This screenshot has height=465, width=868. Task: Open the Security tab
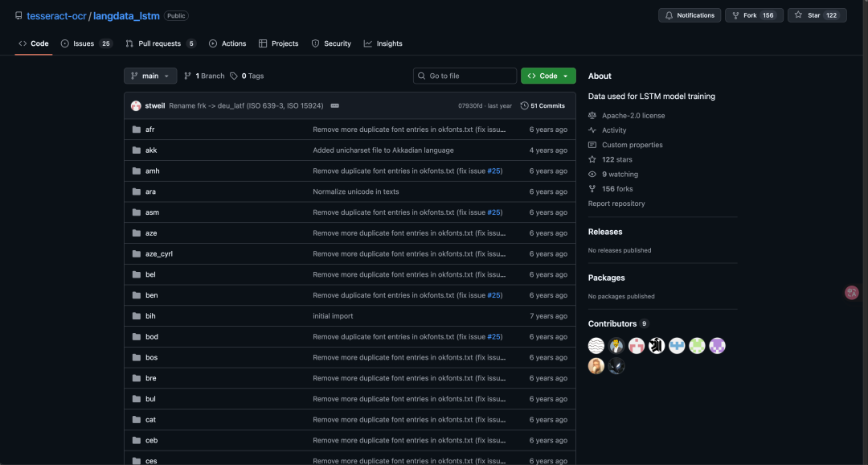click(x=331, y=43)
